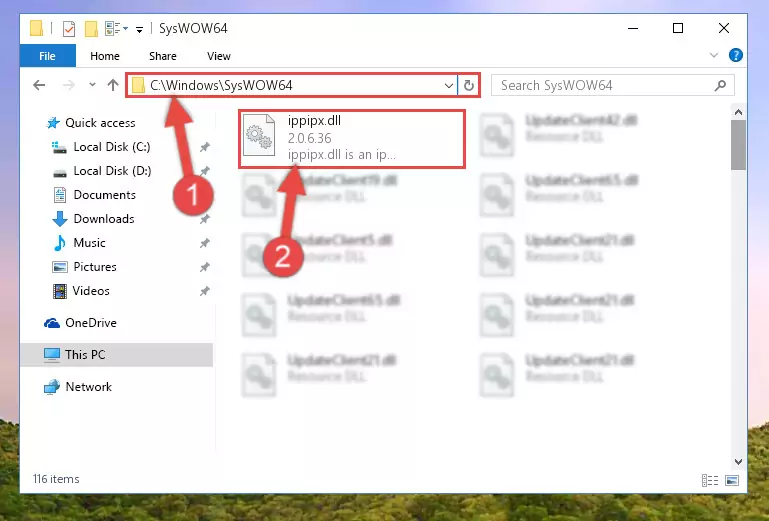Open Customize Quick Access Toolbar arrow

coord(139,30)
